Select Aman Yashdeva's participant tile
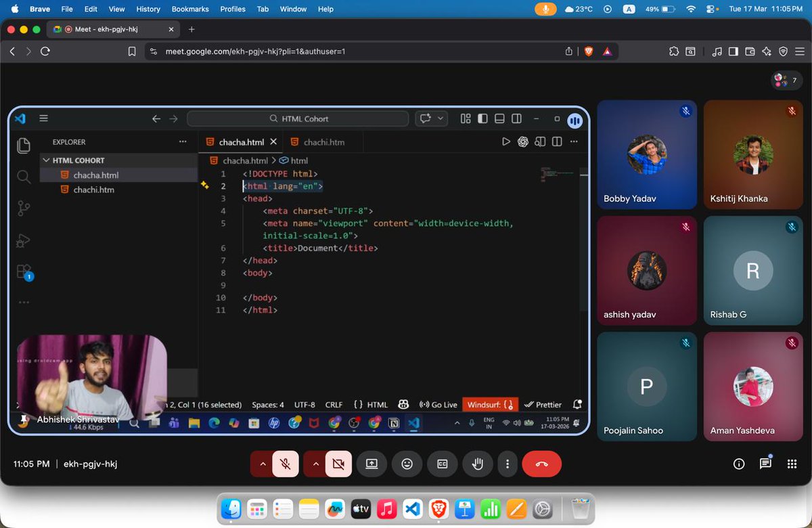This screenshot has height=528, width=812. point(753,387)
